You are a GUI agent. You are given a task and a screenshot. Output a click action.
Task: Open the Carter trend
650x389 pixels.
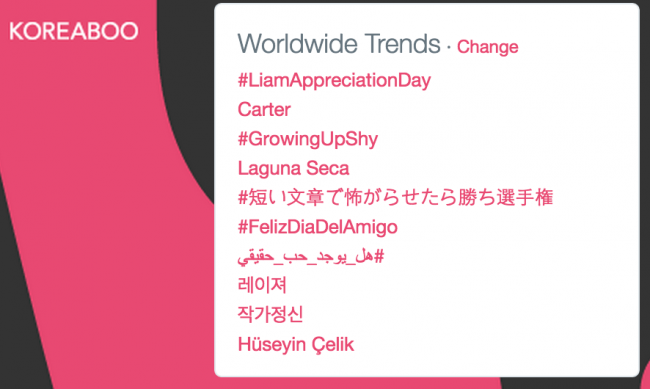click(x=264, y=110)
